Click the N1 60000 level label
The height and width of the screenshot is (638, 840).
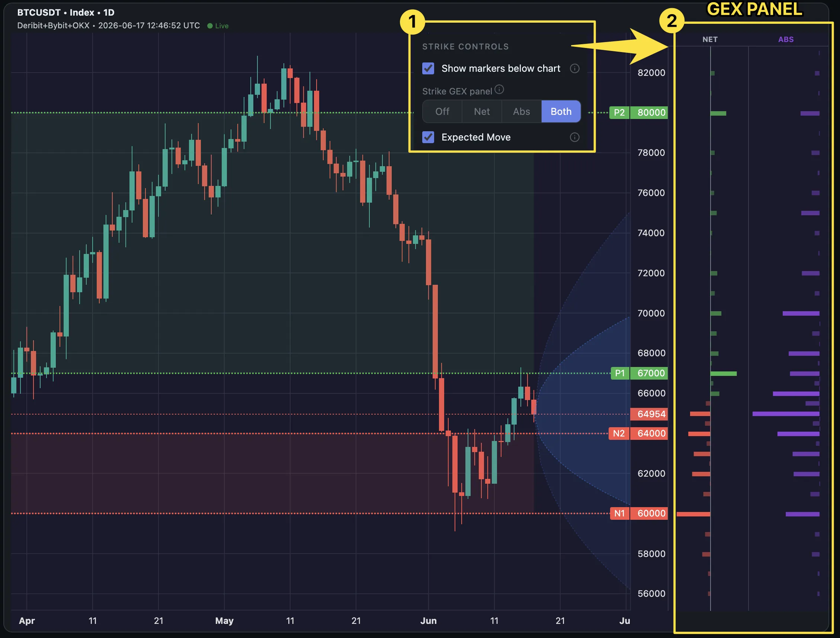point(639,513)
